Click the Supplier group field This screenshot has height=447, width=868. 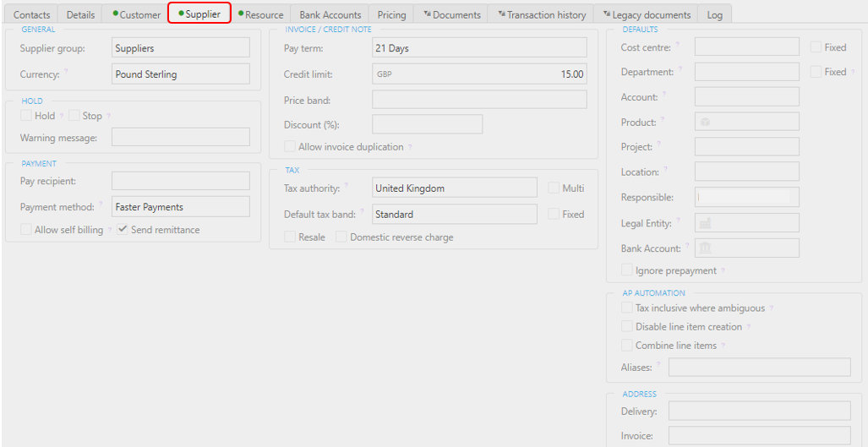coord(181,47)
